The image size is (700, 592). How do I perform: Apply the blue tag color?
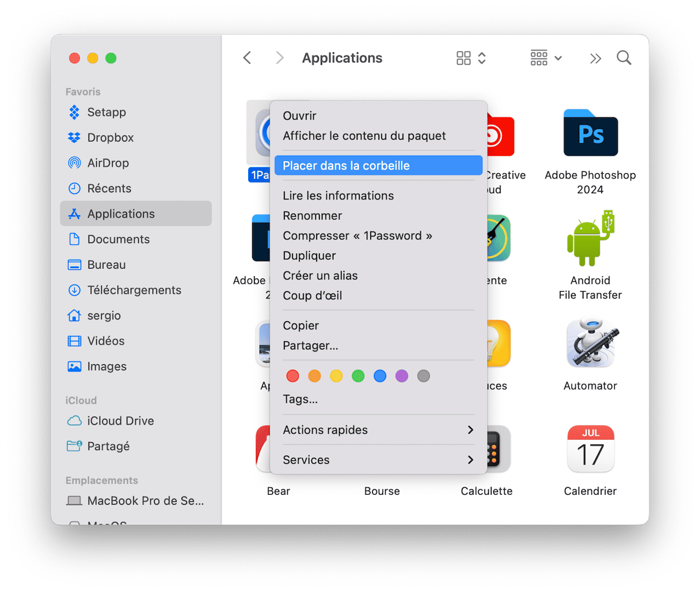point(380,376)
